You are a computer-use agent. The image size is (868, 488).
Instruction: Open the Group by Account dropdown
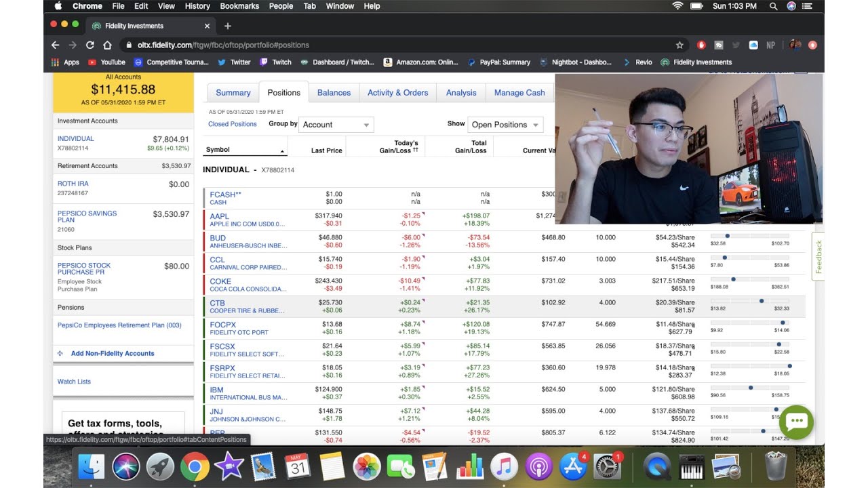click(x=336, y=125)
